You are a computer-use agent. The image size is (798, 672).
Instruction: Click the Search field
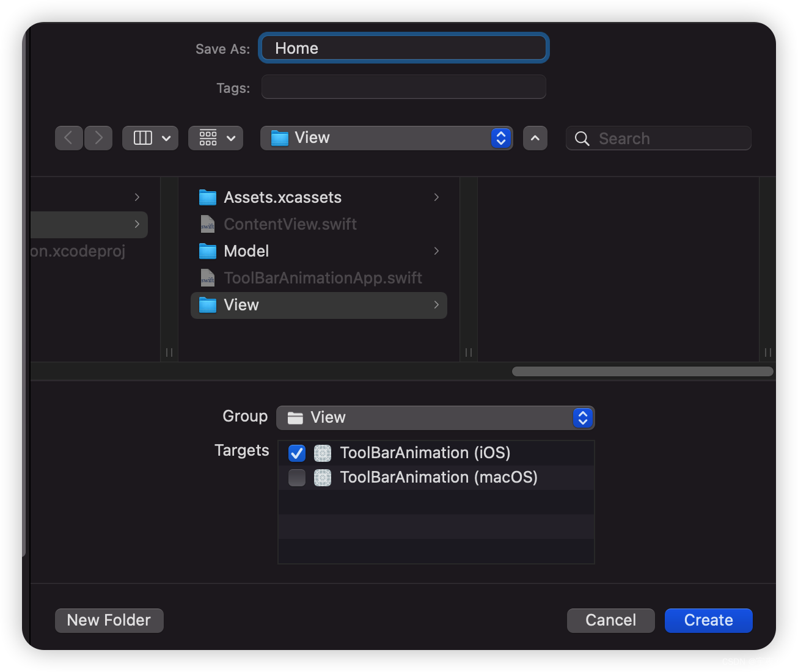[x=659, y=138]
